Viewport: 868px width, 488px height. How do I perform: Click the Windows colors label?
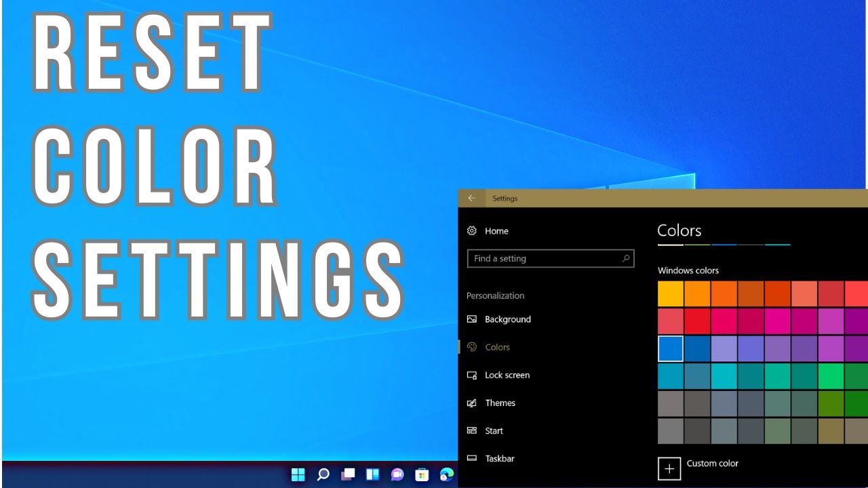(x=688, y=270)
